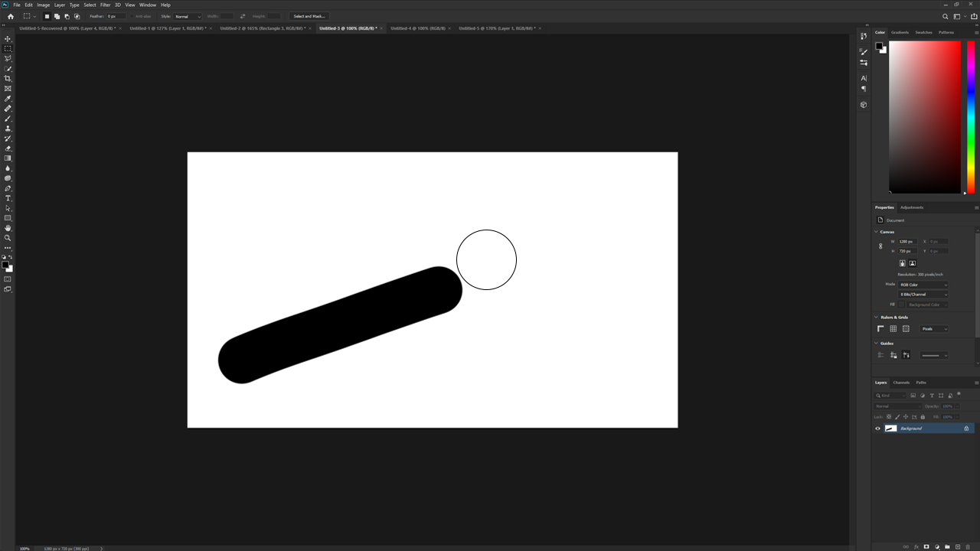Open the Filter menu
This screenshot has width=980, height=551.
106,5
